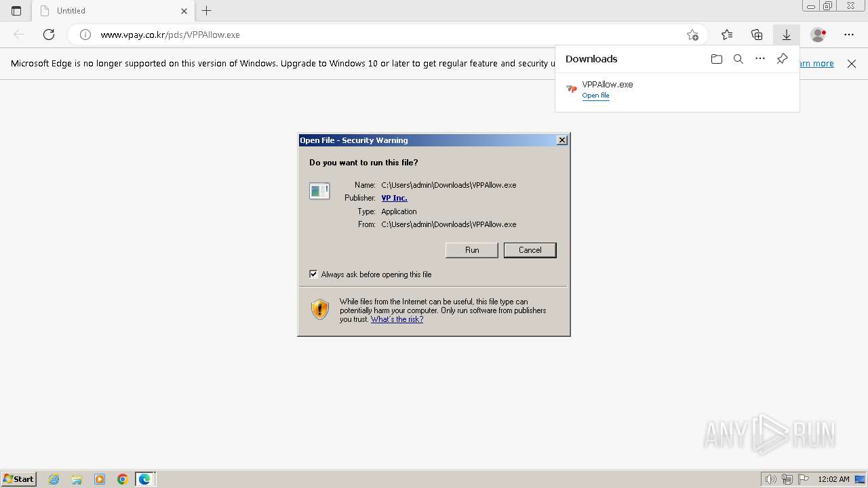Click the Cancel button
This screenshot has width=868, height=488.
point(530,250)
